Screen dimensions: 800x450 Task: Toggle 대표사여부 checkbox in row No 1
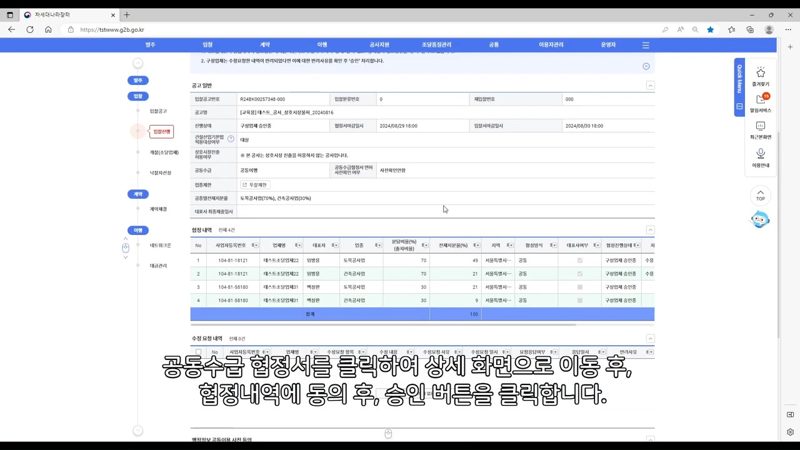click(x=580, y=260)
